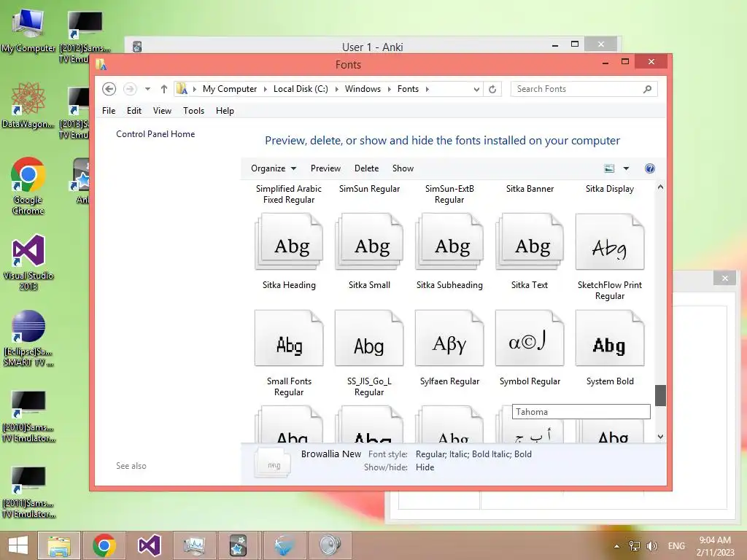Select the Sitka Text font icon
Image resolution: width=747 pixels, height=560 pixels.
(x=530, y=241)
